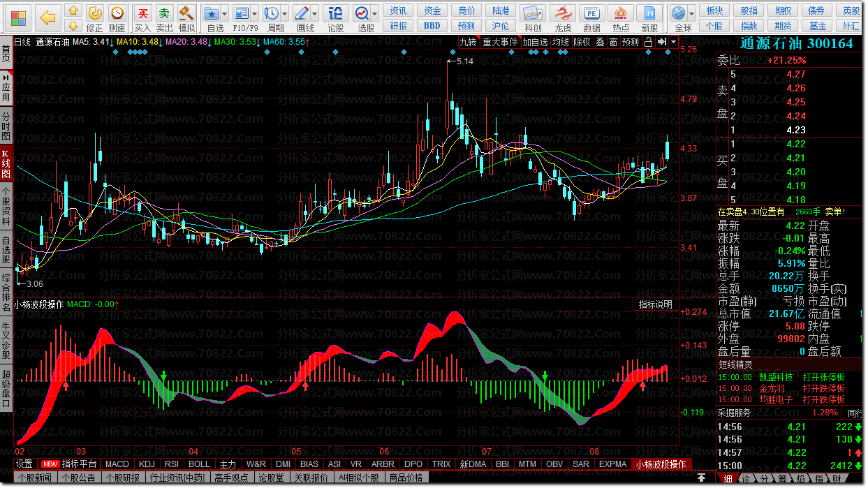868x488 pixels.
Task: Click the skip-to-end arrow in chart header
Action: [x=661, y=42]
